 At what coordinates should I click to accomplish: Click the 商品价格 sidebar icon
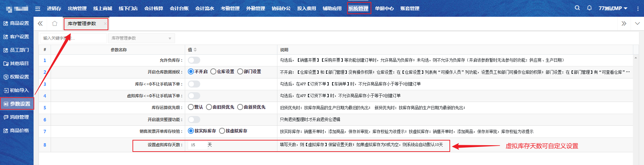[6, 131]
